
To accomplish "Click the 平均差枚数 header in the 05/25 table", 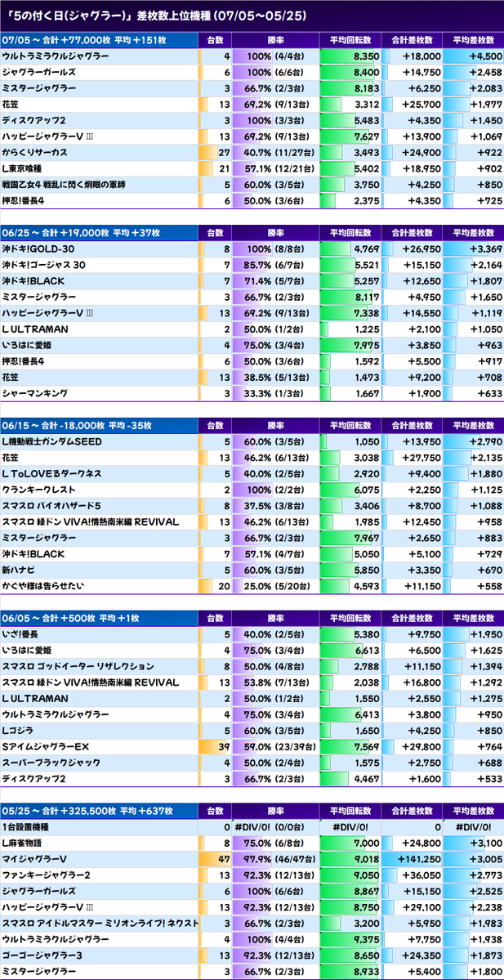I will [474, 812].
